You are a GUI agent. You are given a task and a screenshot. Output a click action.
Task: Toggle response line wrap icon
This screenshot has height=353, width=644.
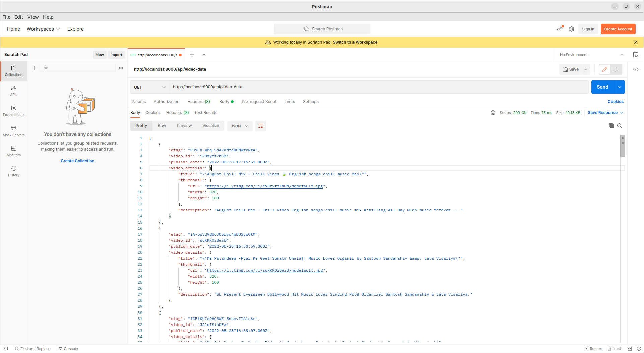(x=261, y=126)
